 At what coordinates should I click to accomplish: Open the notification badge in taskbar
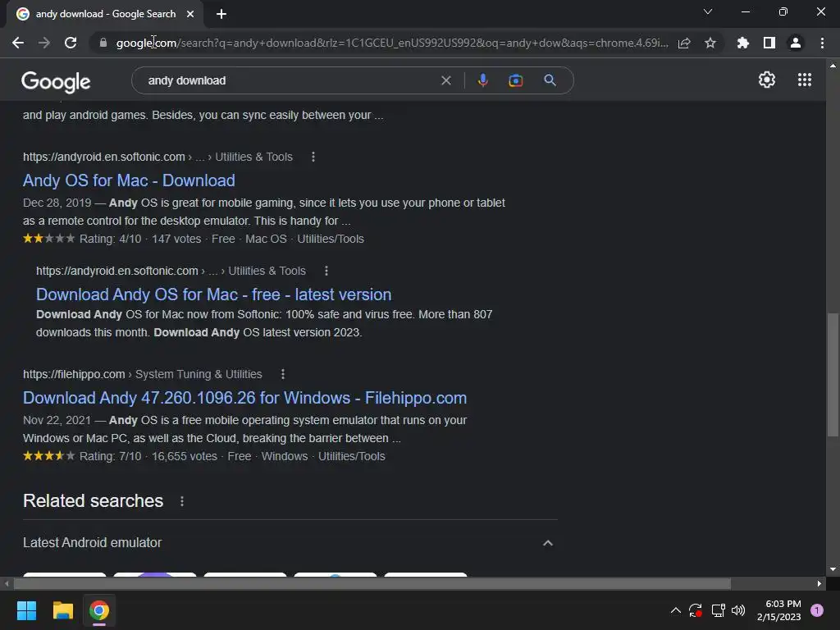[817, 610]
